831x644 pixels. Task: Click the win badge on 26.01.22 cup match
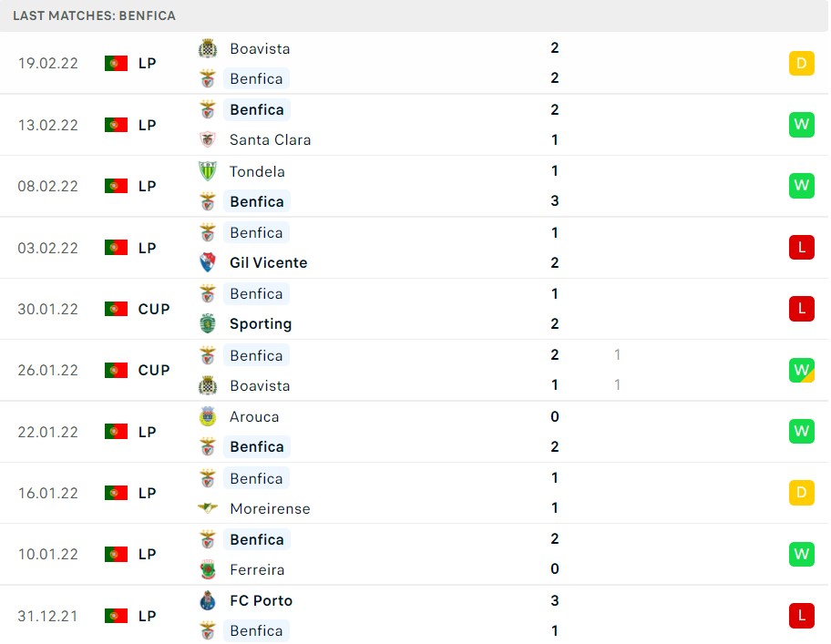(801, 370)
